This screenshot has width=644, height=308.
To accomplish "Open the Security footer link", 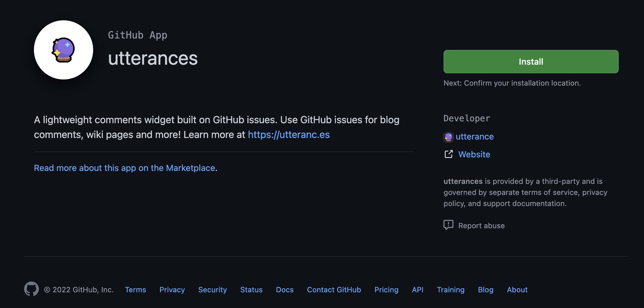I will point(213,290).
